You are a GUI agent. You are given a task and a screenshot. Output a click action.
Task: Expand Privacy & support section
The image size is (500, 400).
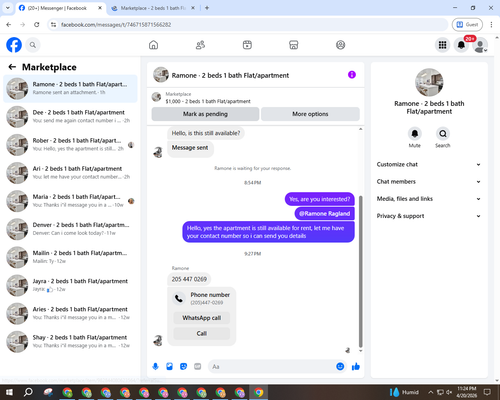click(x=429, y=216)
